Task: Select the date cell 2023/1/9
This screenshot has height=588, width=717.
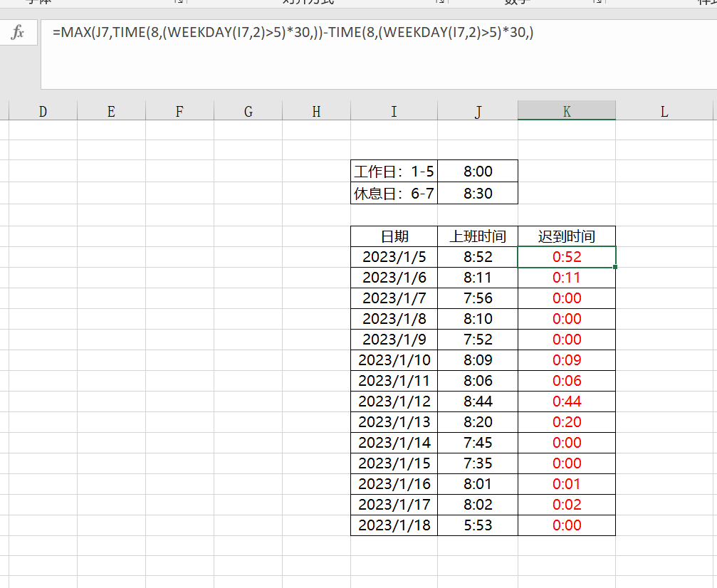Action: [394, 340]
